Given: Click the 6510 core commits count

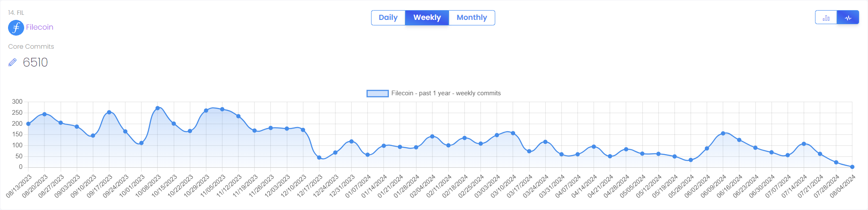Looking at the screenshot, I should point(35,63).
